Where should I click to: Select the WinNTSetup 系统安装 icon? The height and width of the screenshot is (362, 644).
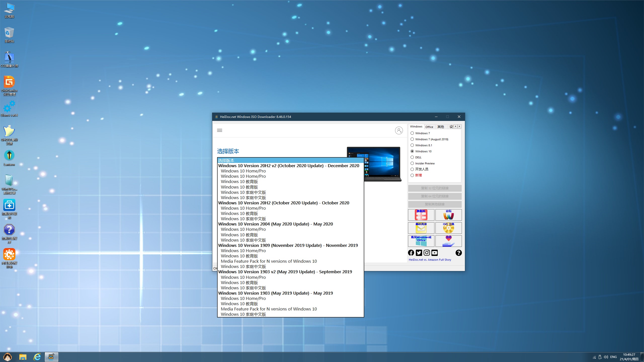9,185
